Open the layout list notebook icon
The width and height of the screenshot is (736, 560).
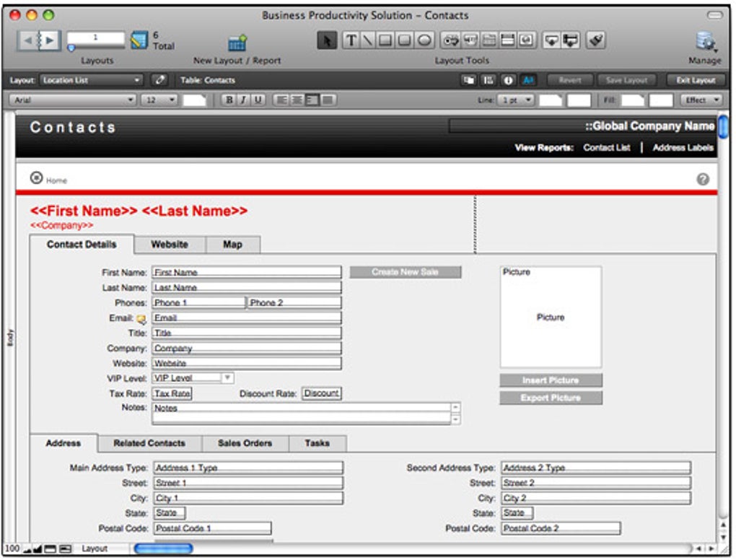point(139,40)
